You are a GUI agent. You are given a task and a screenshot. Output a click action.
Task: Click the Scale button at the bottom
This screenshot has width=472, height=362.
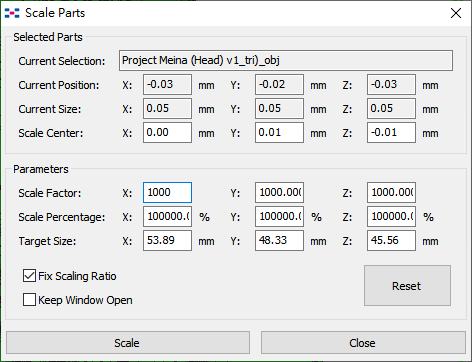point(128,343)
